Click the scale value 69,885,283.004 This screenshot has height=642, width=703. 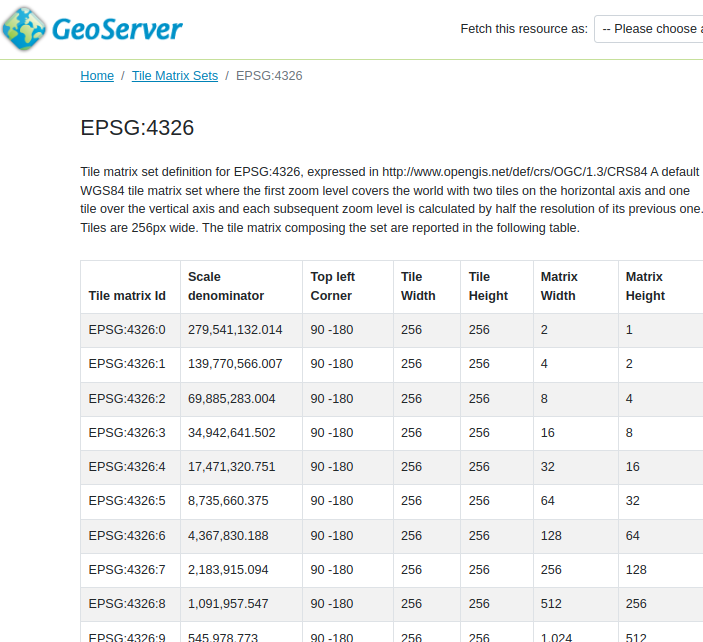[231, 399]
